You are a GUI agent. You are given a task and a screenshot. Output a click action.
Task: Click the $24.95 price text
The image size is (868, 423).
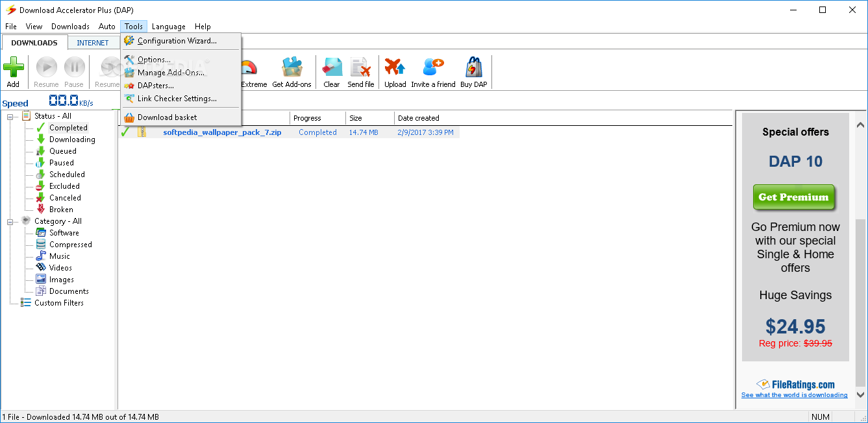pos(795,326)
